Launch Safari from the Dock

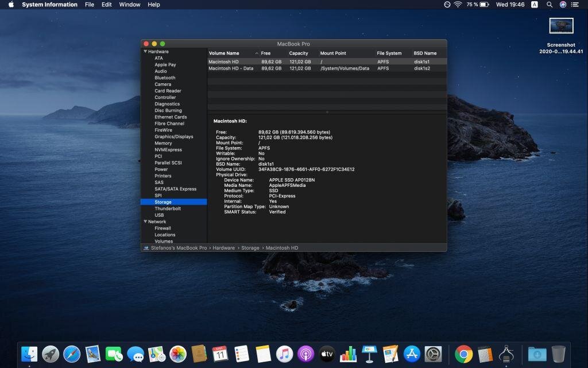(x=72, y=354)
